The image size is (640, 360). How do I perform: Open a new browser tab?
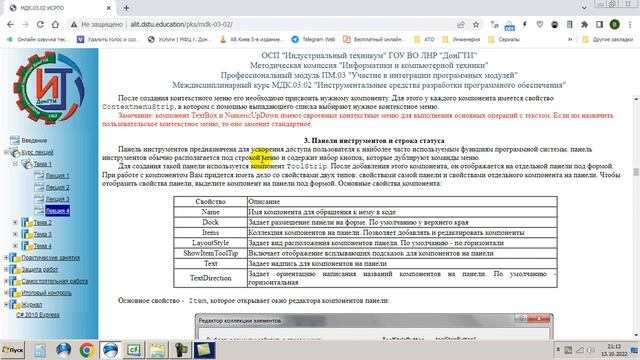[x=127, y=8]
